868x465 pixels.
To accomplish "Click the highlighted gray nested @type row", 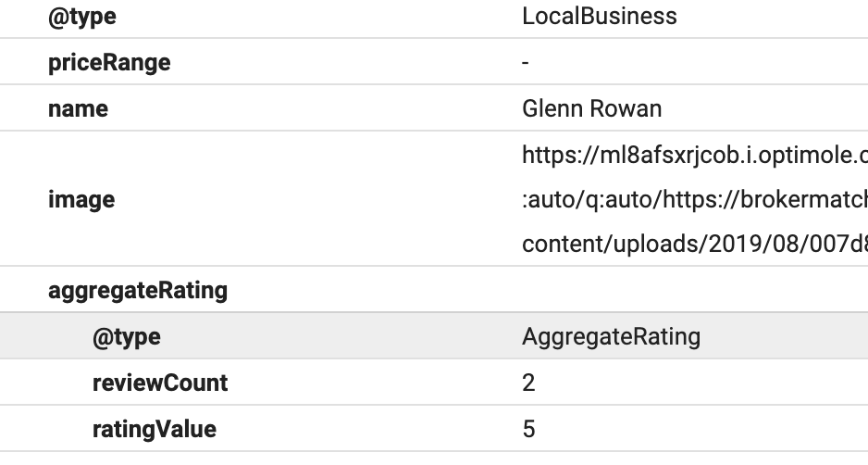I will click(x=370, y=336).
